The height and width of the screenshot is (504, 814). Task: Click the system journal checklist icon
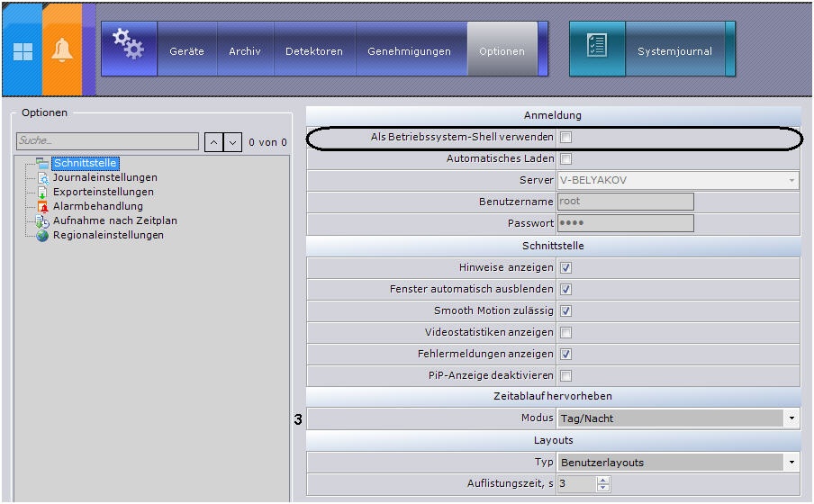[x=596, y=47]
